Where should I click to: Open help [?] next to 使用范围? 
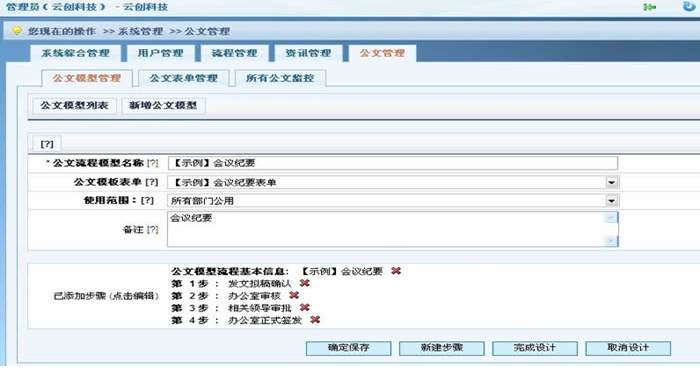(147, 201)
